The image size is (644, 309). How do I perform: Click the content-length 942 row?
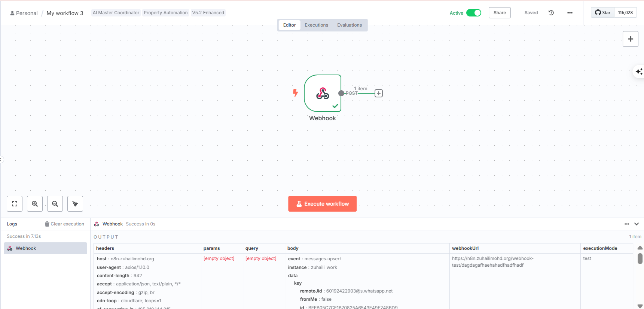point(119,276)
